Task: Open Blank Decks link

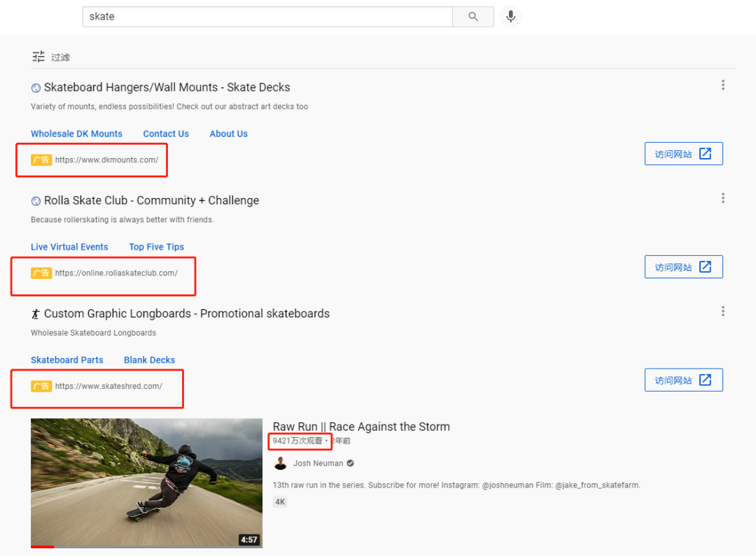Action: (150, 360)
